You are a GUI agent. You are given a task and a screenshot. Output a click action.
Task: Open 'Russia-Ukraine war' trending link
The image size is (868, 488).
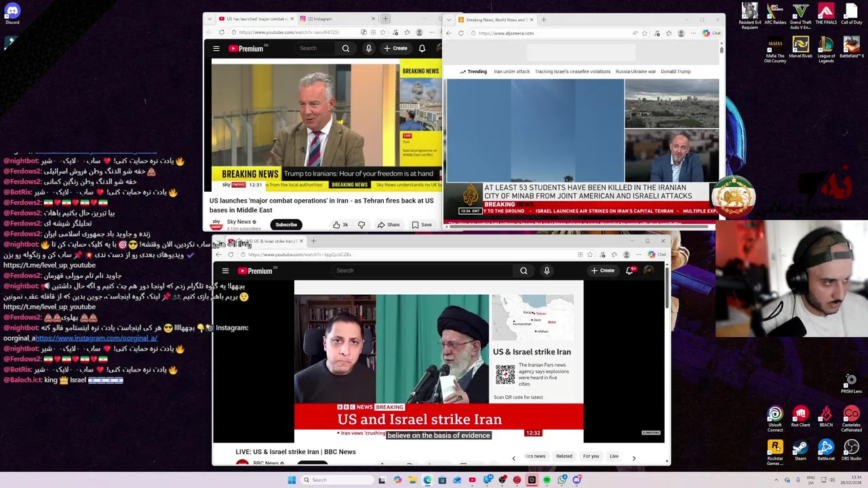coord(635,71)
